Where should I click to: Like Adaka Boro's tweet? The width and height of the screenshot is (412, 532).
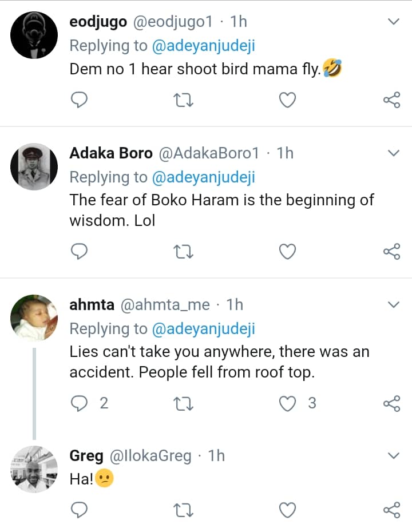[287, 251]
